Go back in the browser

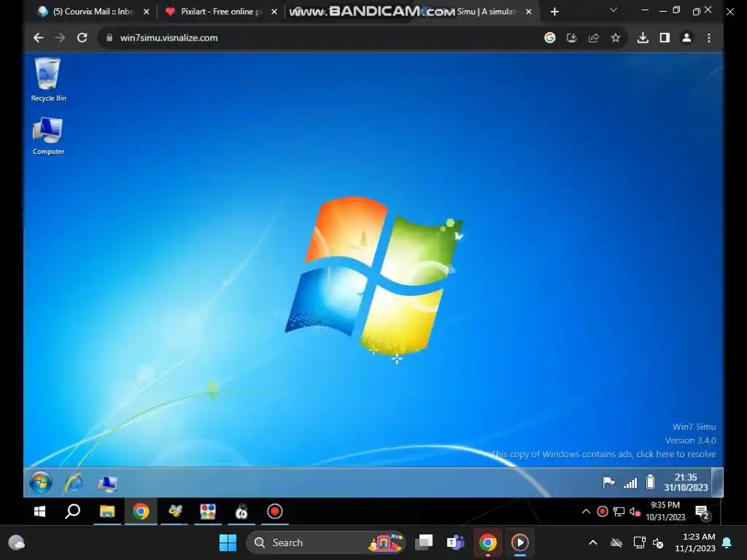click(x=38, y=38)
